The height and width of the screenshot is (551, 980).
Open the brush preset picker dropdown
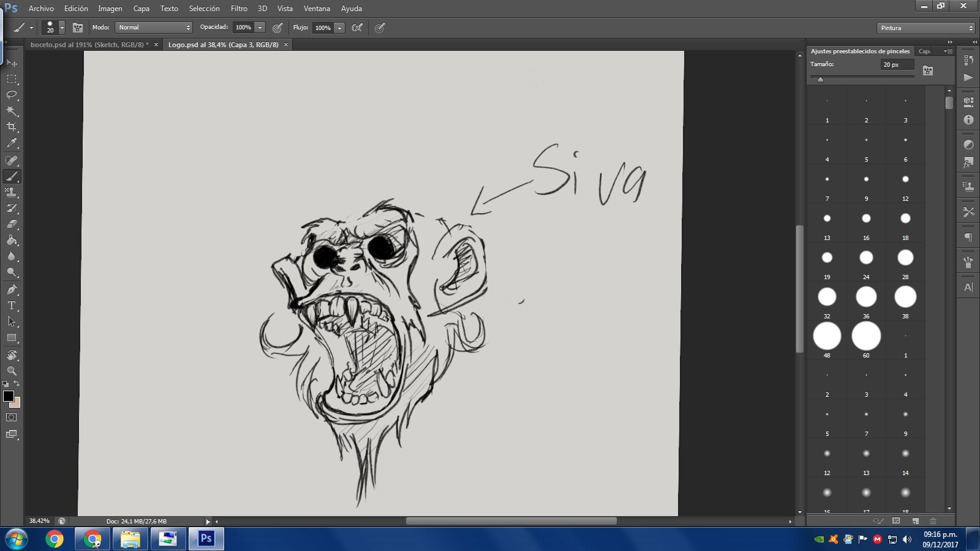62,28
